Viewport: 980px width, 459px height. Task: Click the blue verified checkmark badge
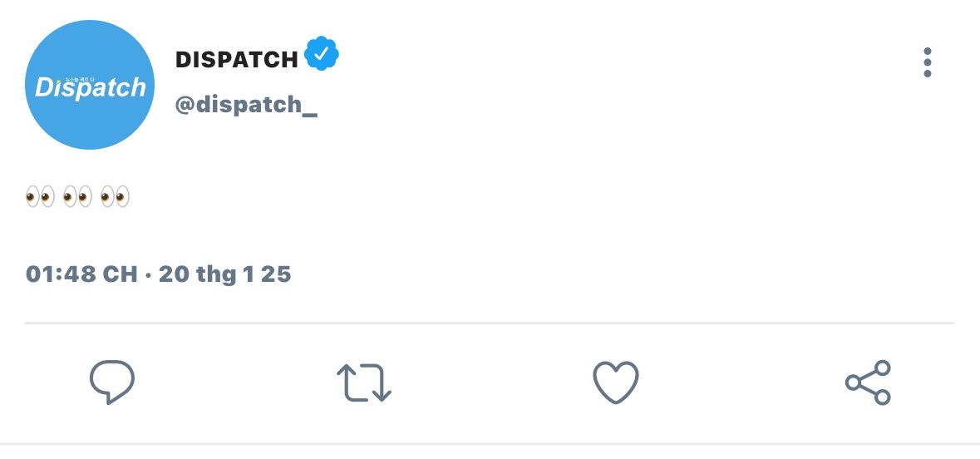[321, 54]
